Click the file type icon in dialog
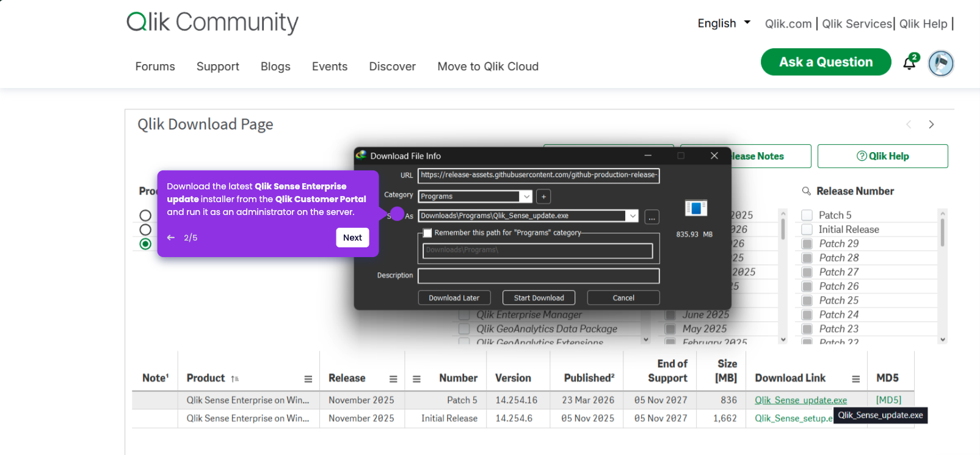The width and height of the screenshot is (980, 455). [696, 208]
